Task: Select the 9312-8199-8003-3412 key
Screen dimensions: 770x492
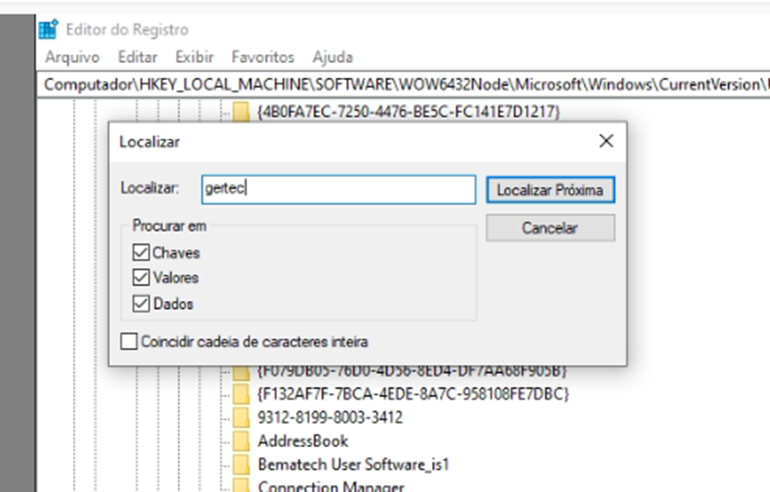Action: [x=330, y=417]
